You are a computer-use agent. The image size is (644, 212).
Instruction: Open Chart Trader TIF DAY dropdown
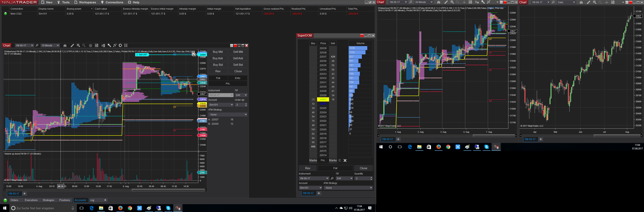pyautogui.click(x=241, y=95)
